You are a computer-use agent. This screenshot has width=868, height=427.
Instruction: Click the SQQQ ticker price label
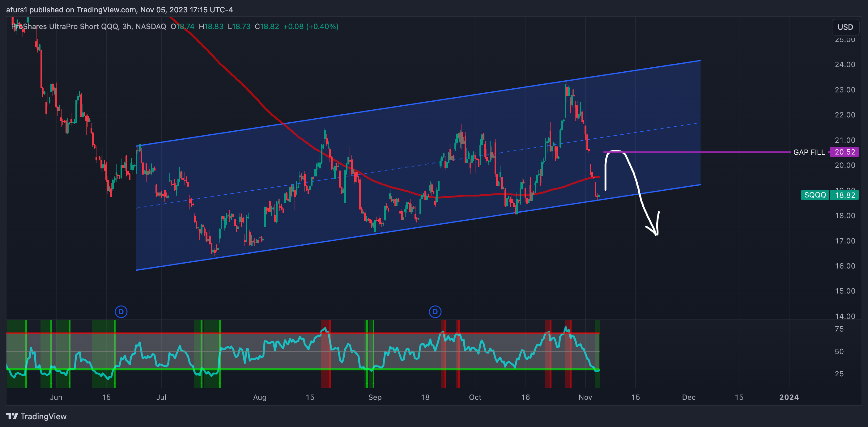pyautogui.click(x=815, y=195)
